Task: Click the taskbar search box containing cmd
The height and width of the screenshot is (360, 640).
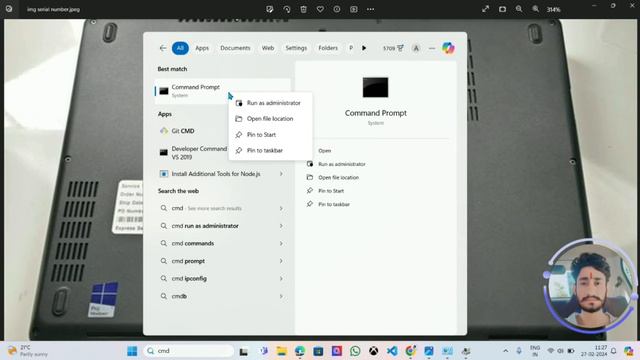Action: (x=189, y=351)
